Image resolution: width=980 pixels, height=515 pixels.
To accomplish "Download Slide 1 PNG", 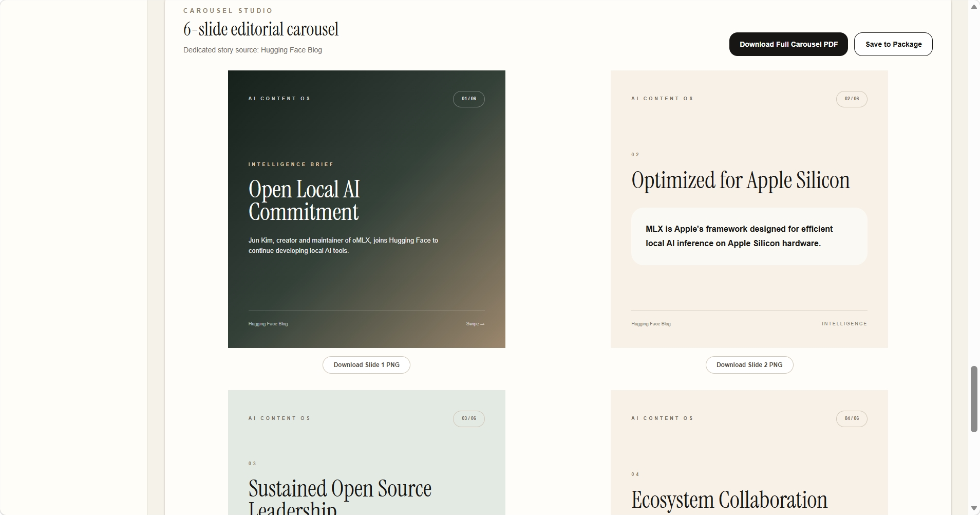I will [366, 365].
